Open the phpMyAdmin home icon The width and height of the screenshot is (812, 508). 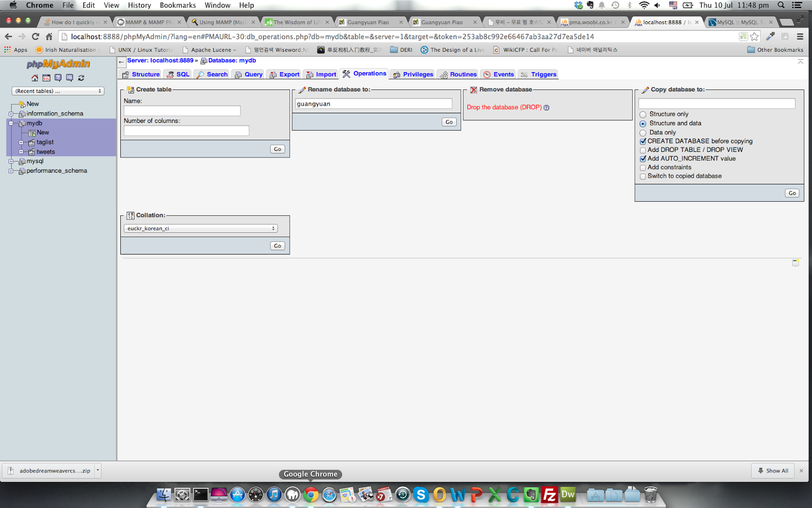(x=35, y=78)
